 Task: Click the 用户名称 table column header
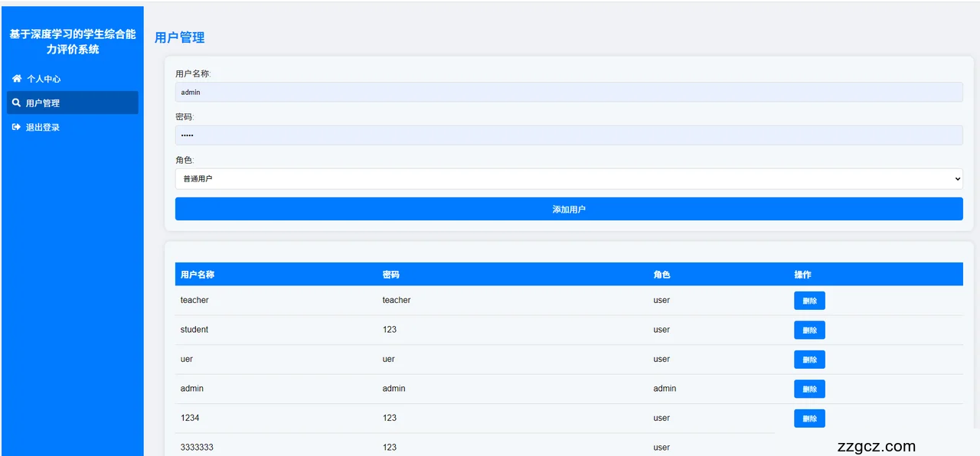coord(198,275)
